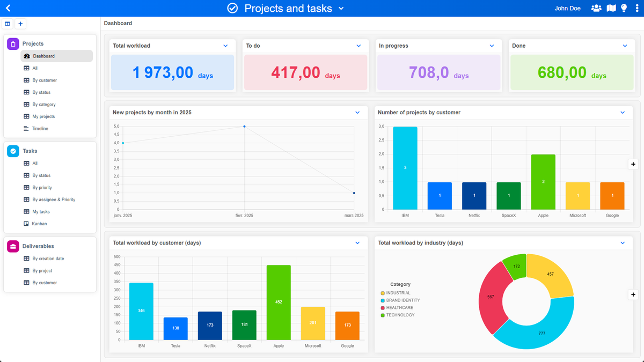Expand Number of projects by customer chevron

click(623, 113)
